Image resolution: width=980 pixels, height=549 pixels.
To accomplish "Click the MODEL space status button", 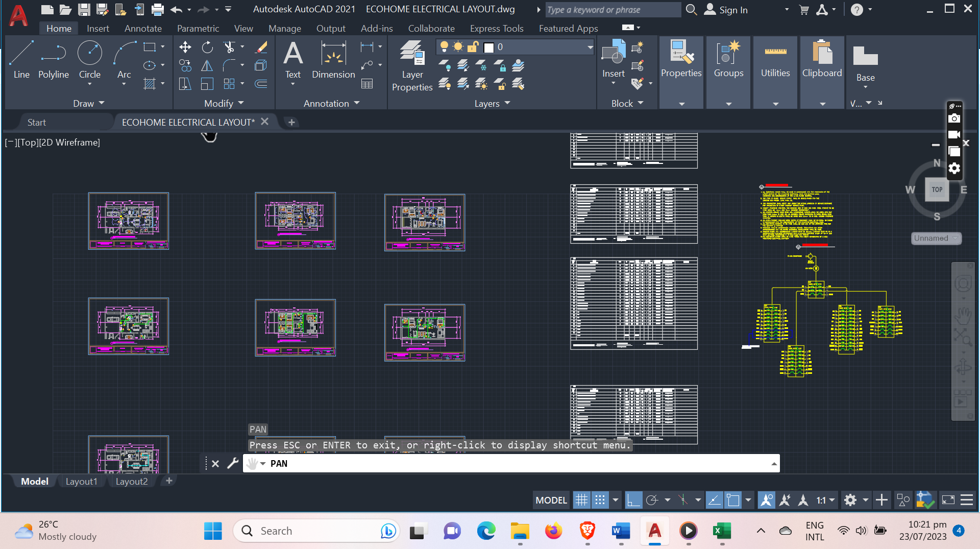I will click(x=551, y=500).
